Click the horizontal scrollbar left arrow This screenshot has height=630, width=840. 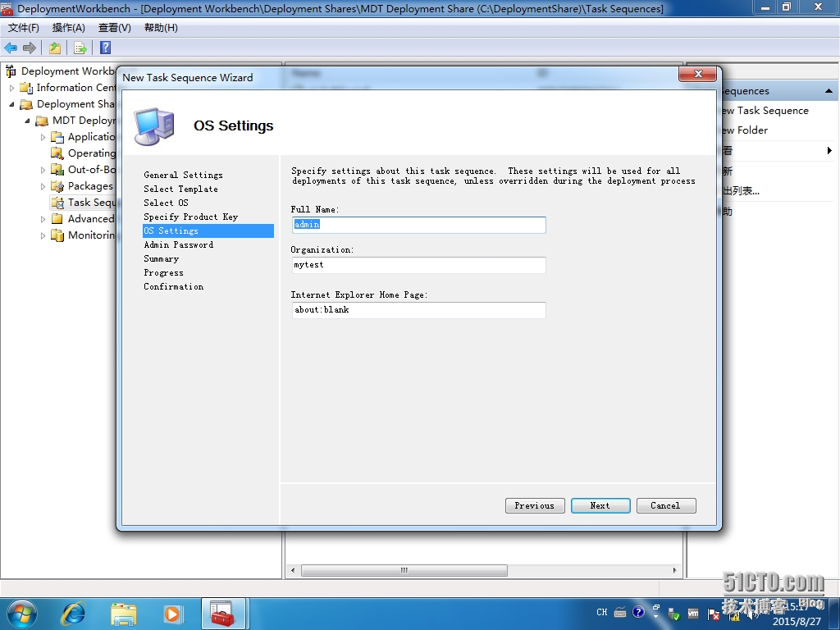pos(293,570)
